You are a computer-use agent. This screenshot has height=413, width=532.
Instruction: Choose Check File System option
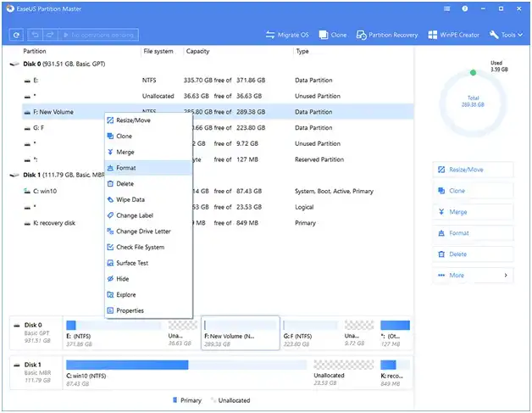(148, 247)
